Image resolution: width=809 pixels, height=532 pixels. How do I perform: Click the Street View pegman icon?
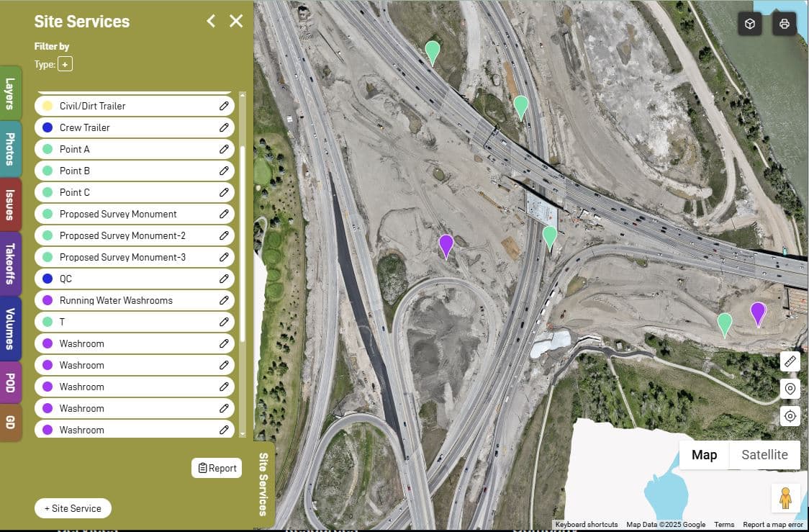pos(785,497)
